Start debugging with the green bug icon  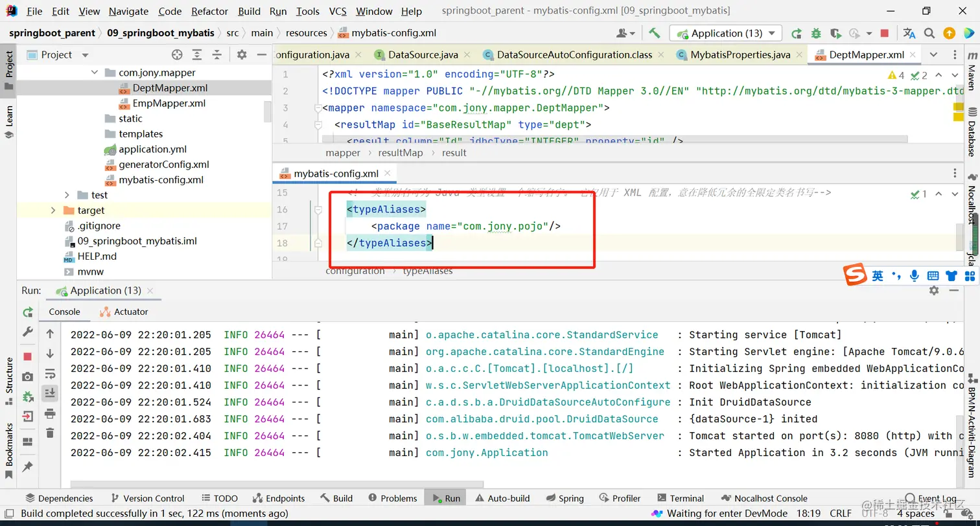[816, 33]
